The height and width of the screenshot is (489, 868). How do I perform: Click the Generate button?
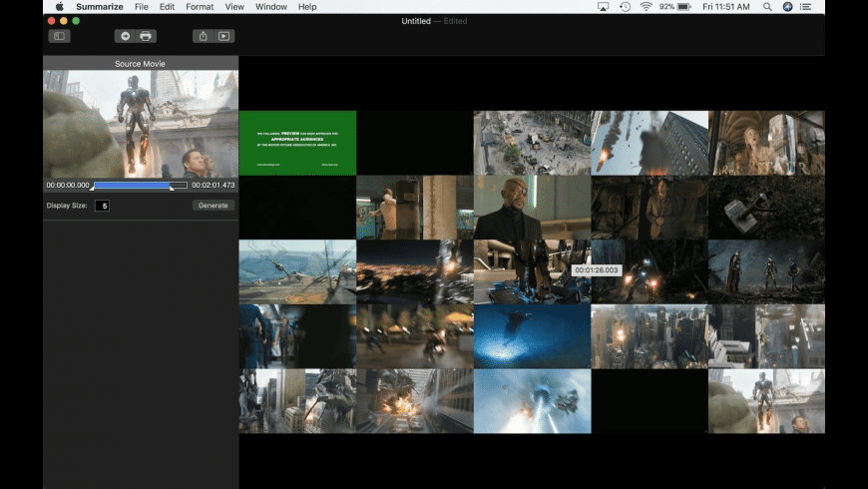click(214, 206)
